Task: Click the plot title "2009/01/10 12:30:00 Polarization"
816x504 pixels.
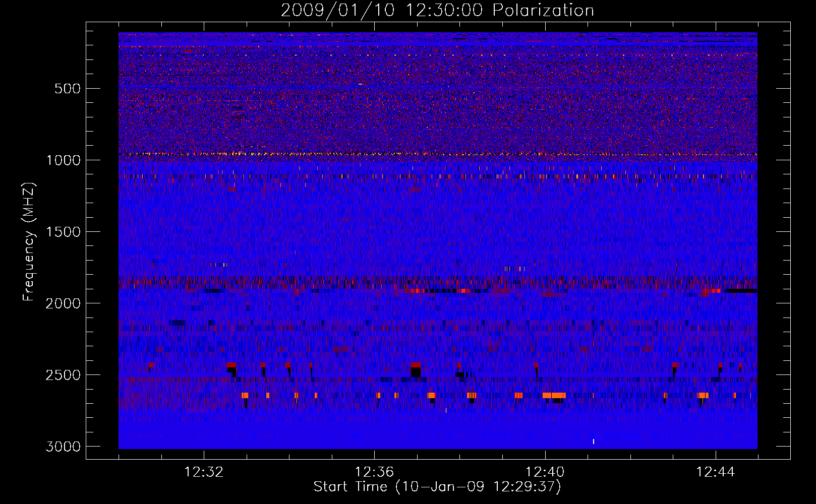Action: (x=437, y=11)
